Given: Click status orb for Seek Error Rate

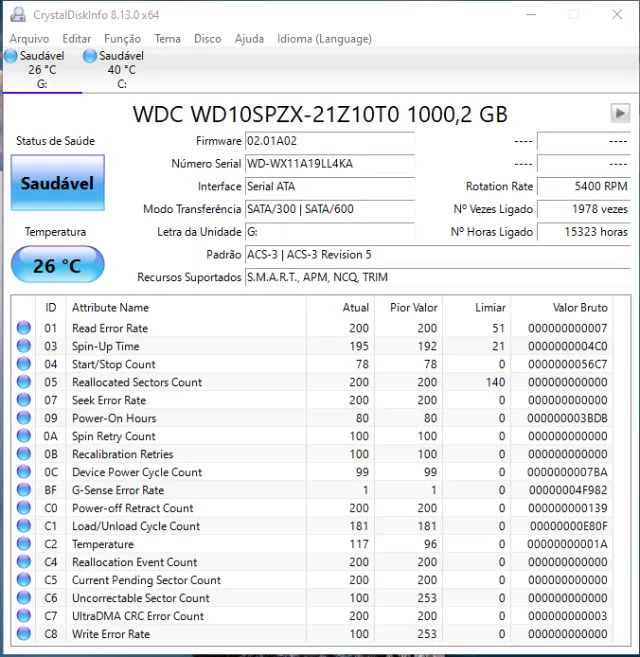Looking at the screenshot, I should [x=24, y=400].
